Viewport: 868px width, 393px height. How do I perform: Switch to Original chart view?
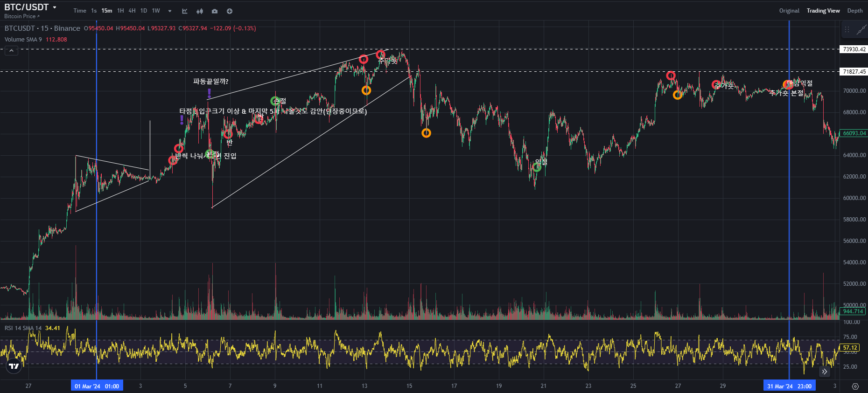click(789, 11)
